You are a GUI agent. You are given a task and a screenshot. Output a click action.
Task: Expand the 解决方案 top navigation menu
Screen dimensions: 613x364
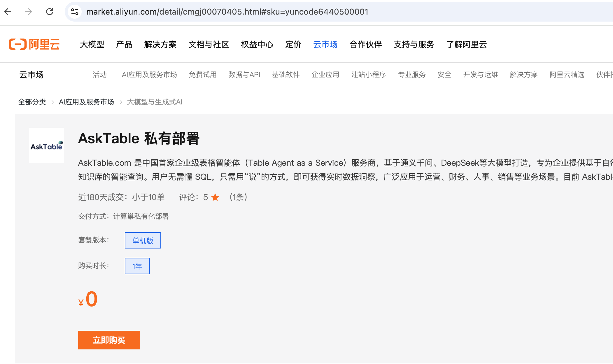point(160,44)
